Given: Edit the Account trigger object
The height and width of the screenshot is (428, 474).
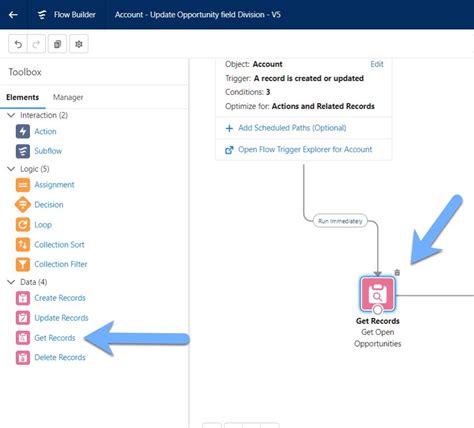Looking at the screenshot, I should click(x=377, y=64).
